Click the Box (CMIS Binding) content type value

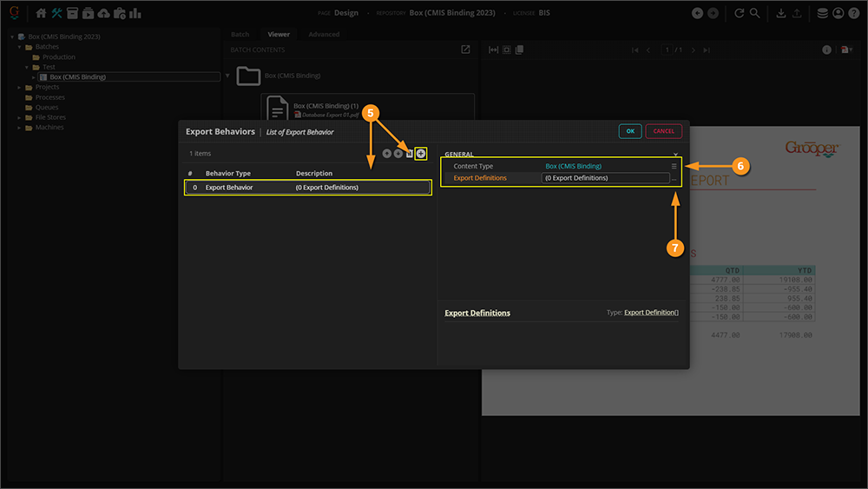(573, 166)
